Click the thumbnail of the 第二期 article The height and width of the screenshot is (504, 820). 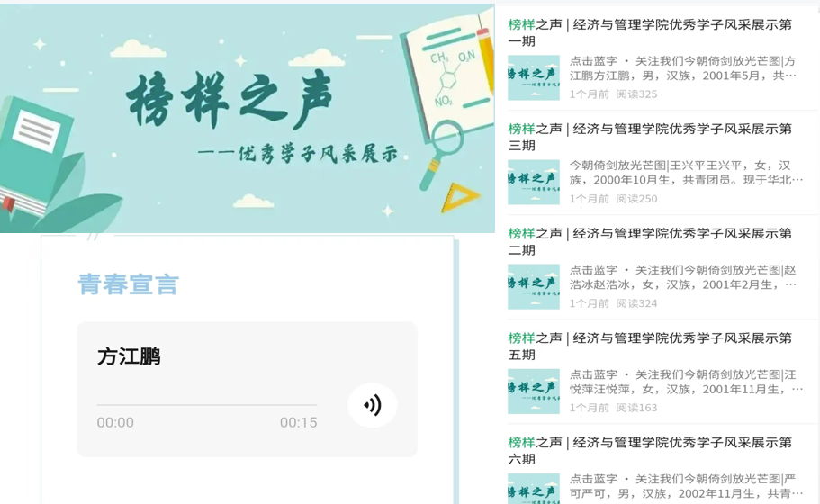click(x=534, y=287)
